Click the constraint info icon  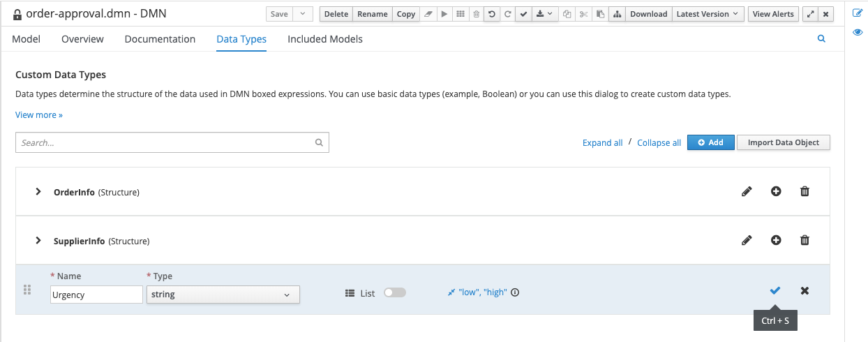pos(515,292)
